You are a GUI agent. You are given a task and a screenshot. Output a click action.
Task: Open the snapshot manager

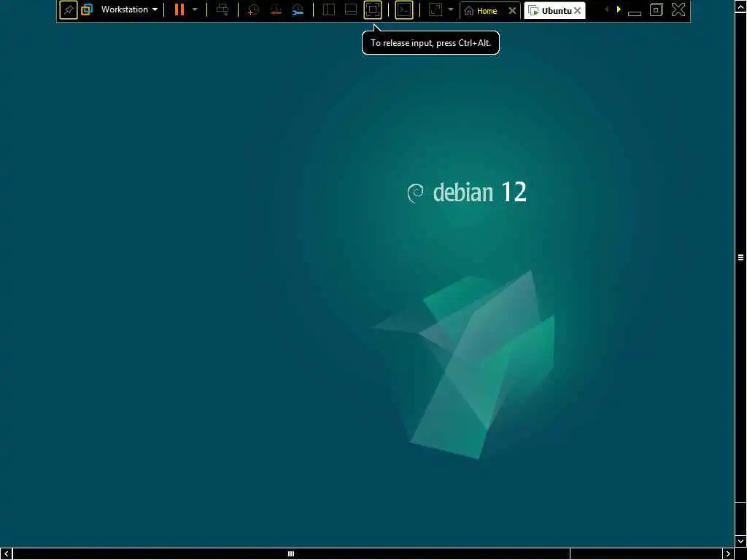click(298, 10)
